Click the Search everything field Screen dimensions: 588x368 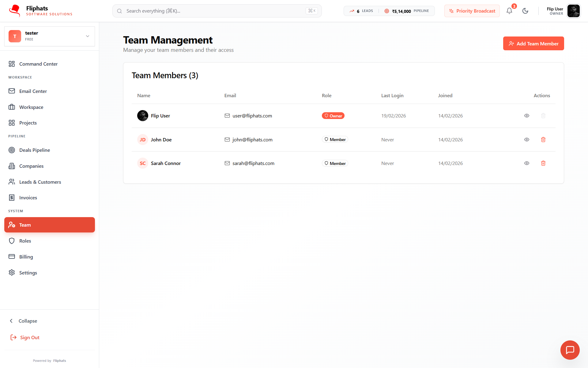coord(214,11)
